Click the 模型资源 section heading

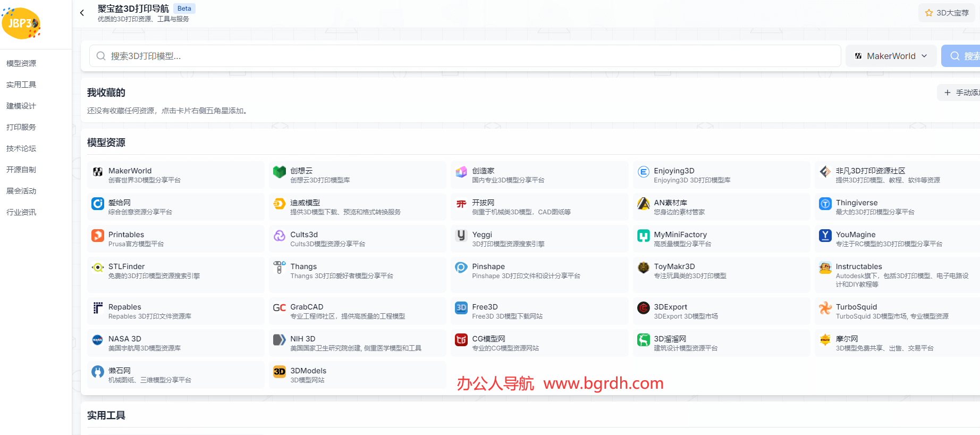[106, 143]
